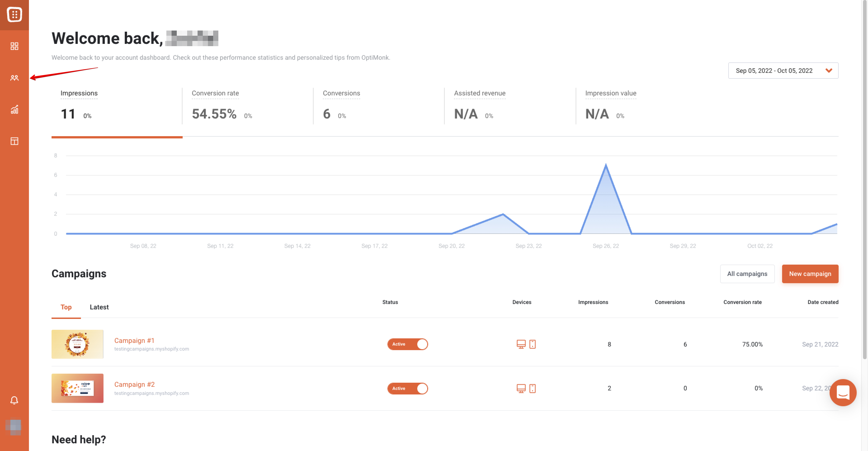Open the templates layout icon in sidebar
Image resolution: width=868 pixels, height=451 pixels.
[14, 141]
